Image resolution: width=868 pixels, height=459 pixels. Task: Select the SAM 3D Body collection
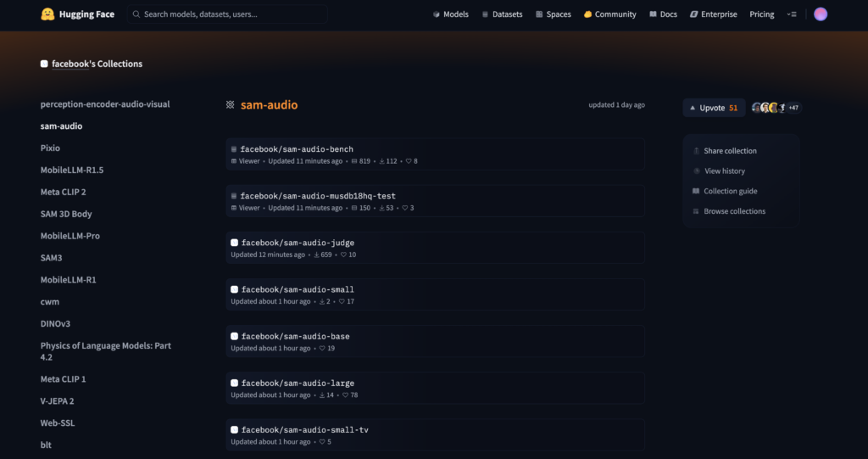pos(66,214)
